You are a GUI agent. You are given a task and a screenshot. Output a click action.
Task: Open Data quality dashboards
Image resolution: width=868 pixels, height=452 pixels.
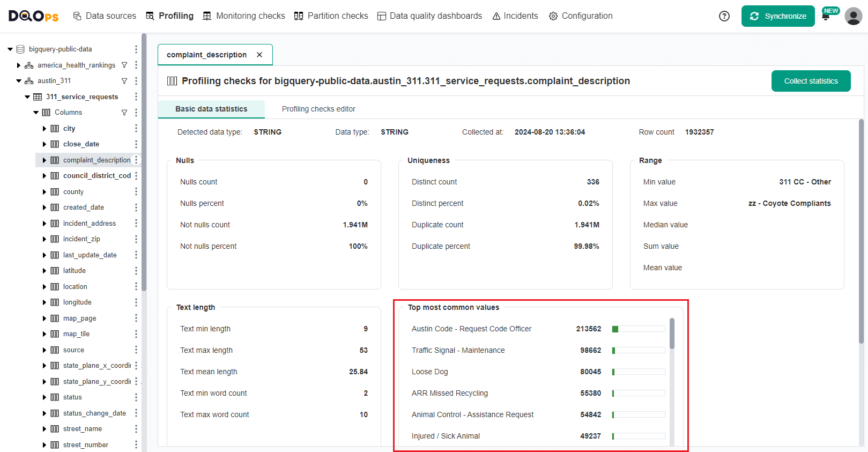coord(429,16)
